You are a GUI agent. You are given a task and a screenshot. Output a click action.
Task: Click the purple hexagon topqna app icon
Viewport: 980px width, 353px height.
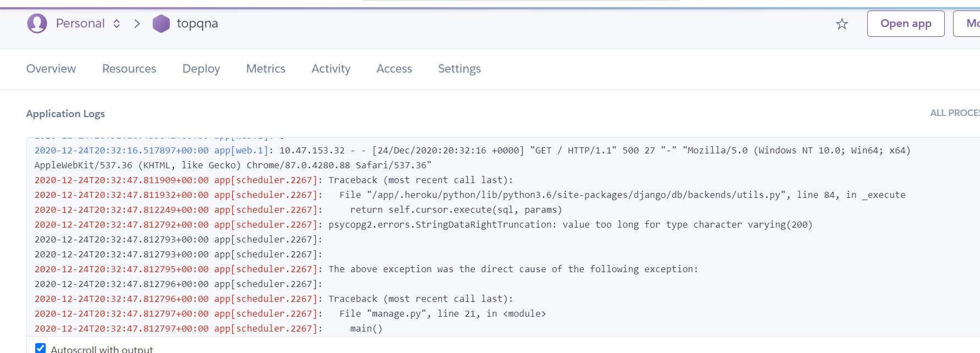161,24
